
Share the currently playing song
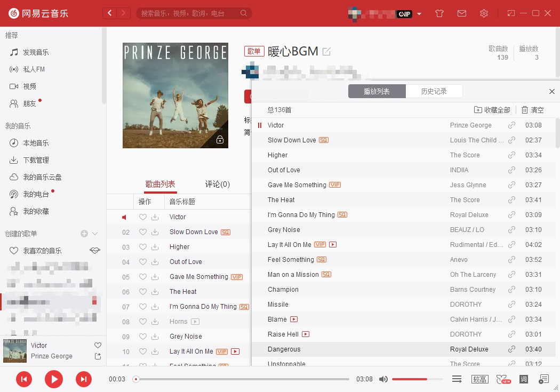(98, 356)
